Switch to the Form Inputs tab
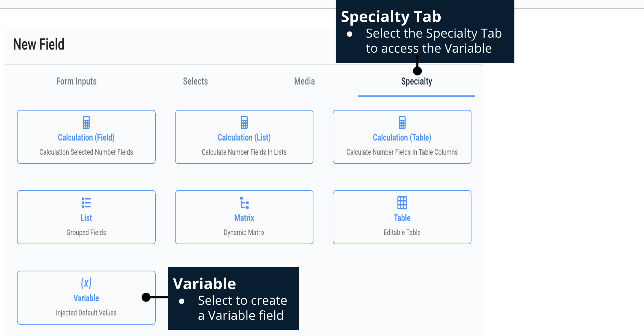The width and height of the screenshot is (644, 336). click(x=76, y=81)
